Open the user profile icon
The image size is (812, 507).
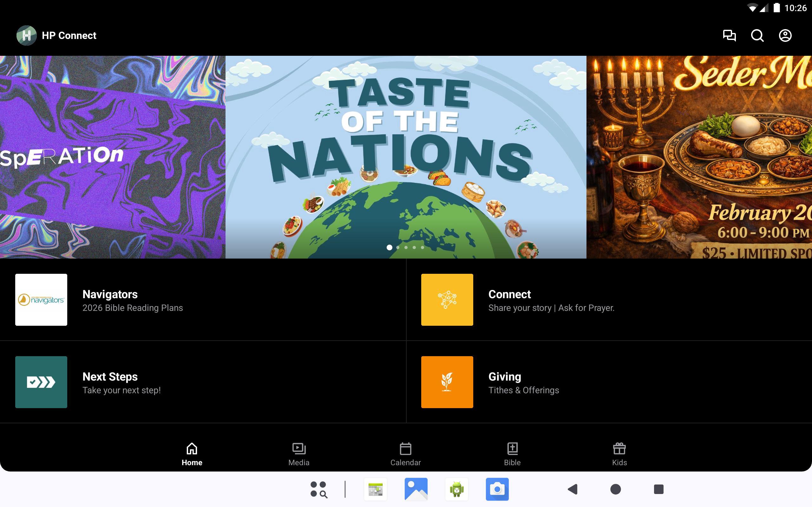(x=785, y=35)
